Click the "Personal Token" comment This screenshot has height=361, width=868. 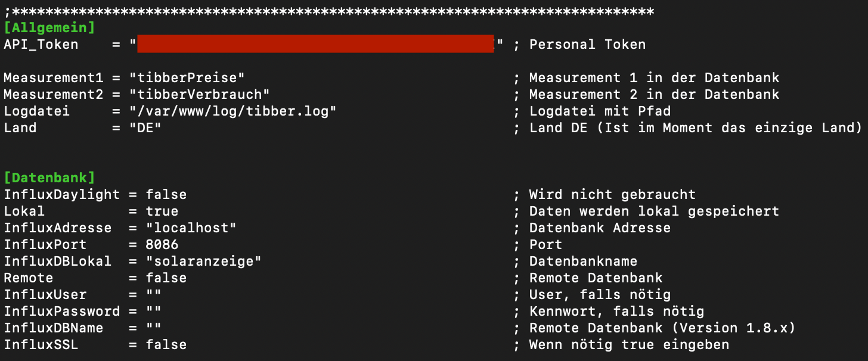pos(587,44)
